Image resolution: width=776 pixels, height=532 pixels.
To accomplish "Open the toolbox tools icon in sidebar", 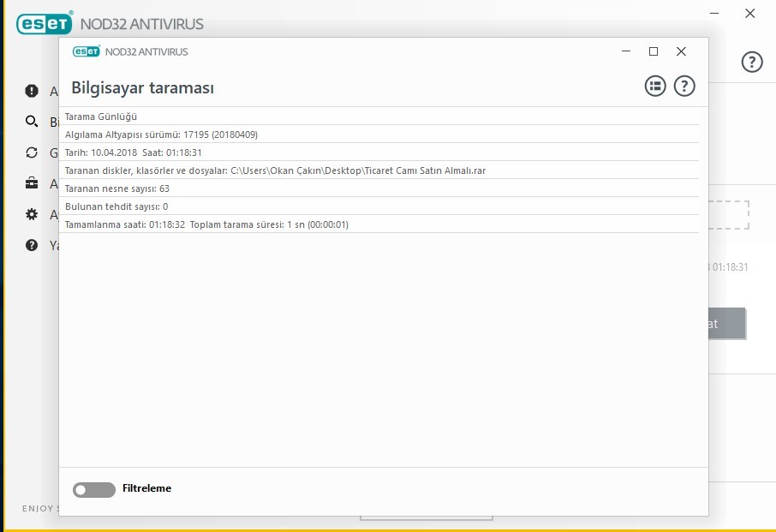I will pos(32,183).
